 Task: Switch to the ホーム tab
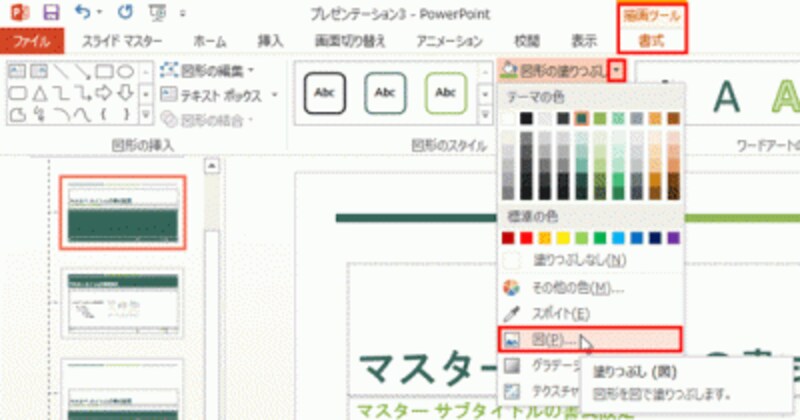click(210, 41)
